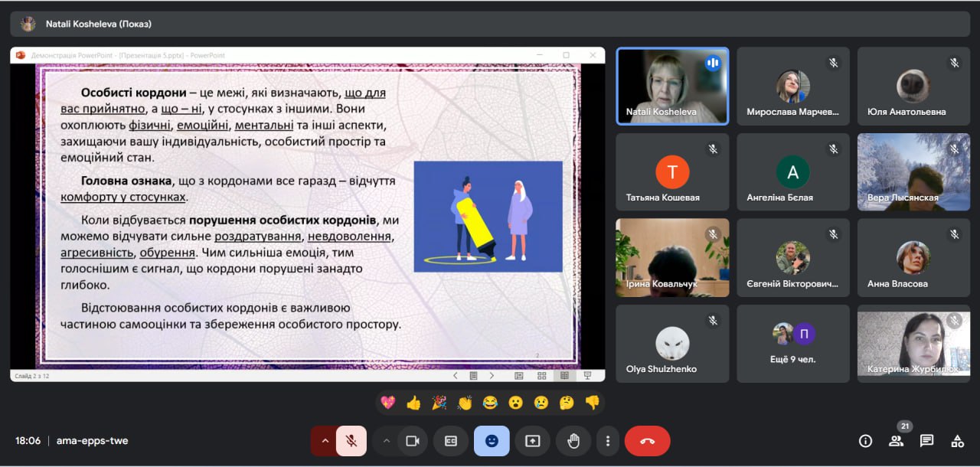Hide the emoji reactions bar
Viewport: 980px width, 467px height.
[492, 441]
